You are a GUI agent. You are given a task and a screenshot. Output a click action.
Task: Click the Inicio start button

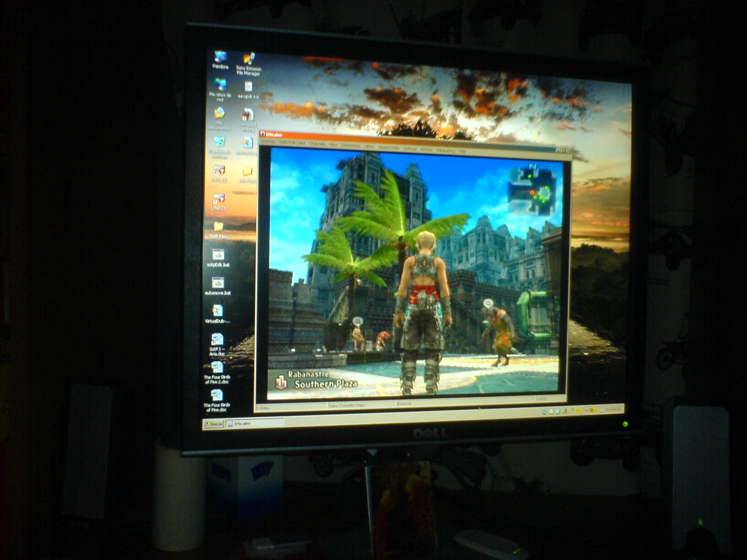pyautogui.click(x=213, y=424)
